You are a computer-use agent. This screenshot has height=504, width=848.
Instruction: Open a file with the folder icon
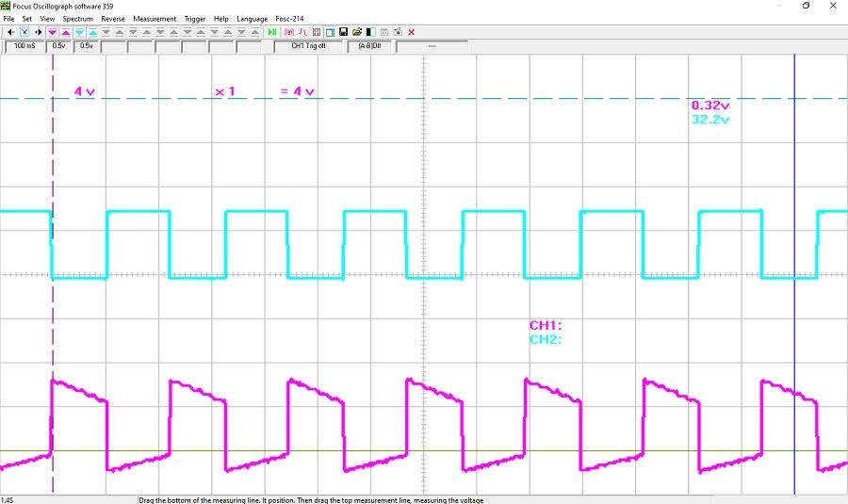click(357, 32)
